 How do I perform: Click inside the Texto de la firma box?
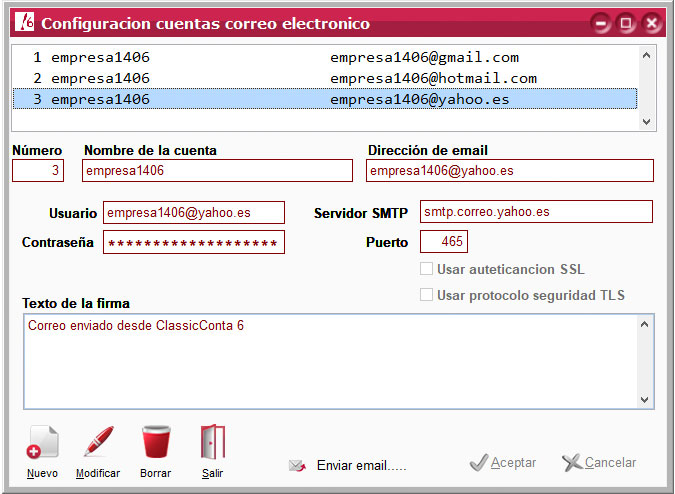[330, 361]
